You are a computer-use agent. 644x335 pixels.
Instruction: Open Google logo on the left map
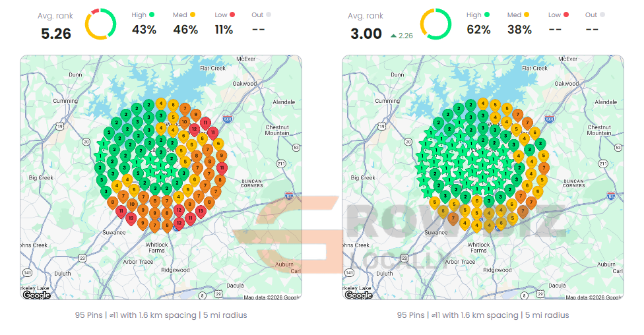36,295
